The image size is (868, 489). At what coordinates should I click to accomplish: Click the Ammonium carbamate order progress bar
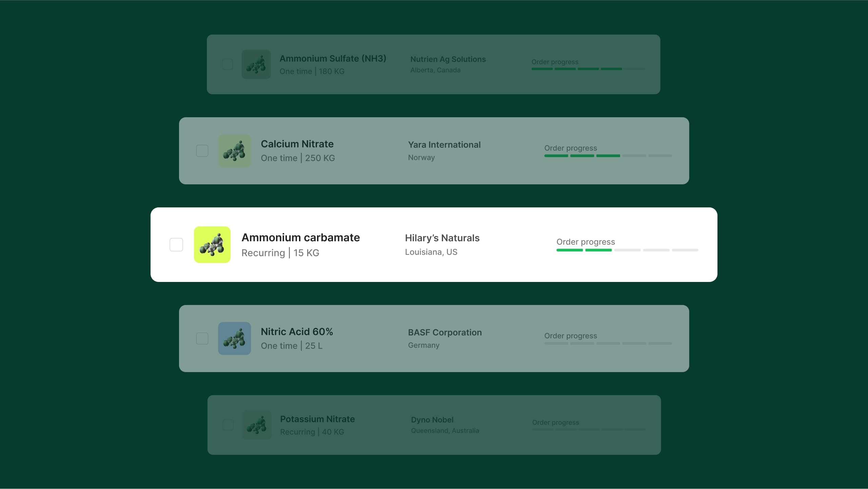point(627,250)
